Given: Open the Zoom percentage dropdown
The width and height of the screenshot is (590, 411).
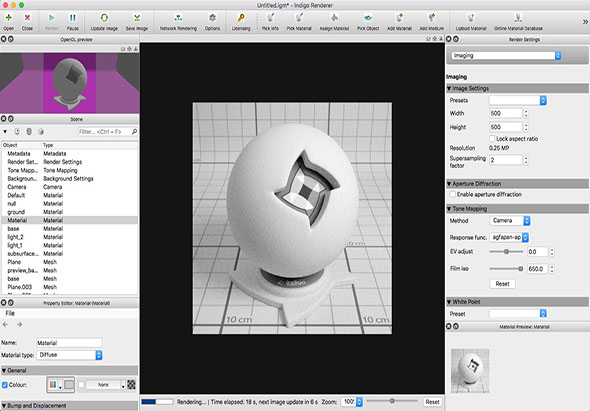Looking at the screenshot, I should (x=352, y=402).
